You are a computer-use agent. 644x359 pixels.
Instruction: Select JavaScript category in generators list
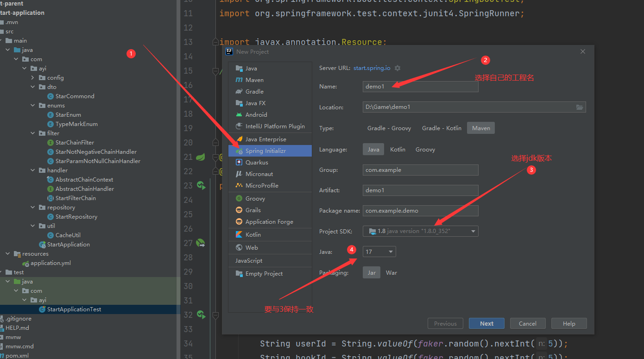click(x=270, y=260)
